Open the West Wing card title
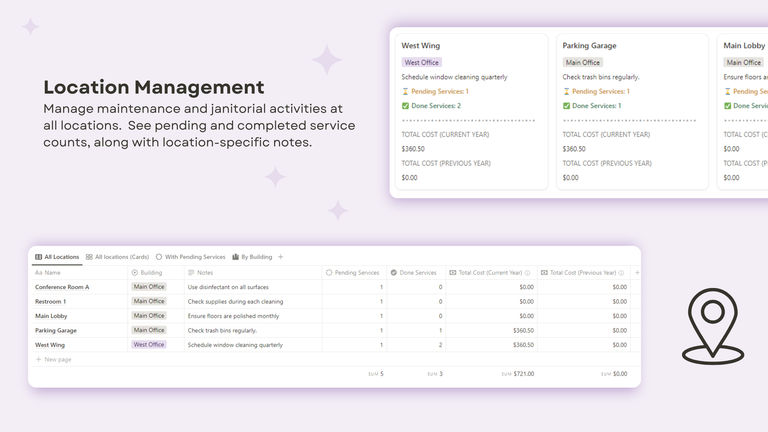768x432 pixels. pos(421,46)
